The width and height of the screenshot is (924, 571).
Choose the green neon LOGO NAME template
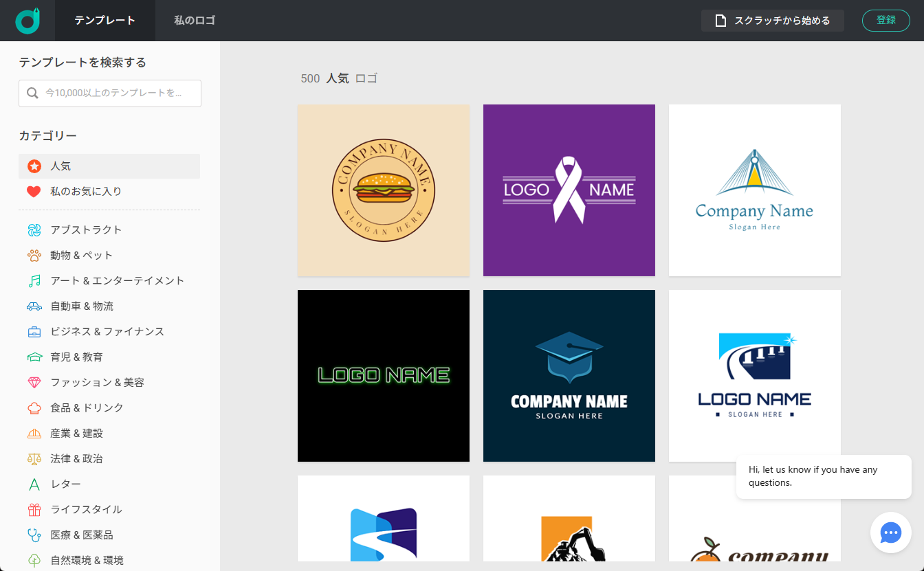coord(384,376)
